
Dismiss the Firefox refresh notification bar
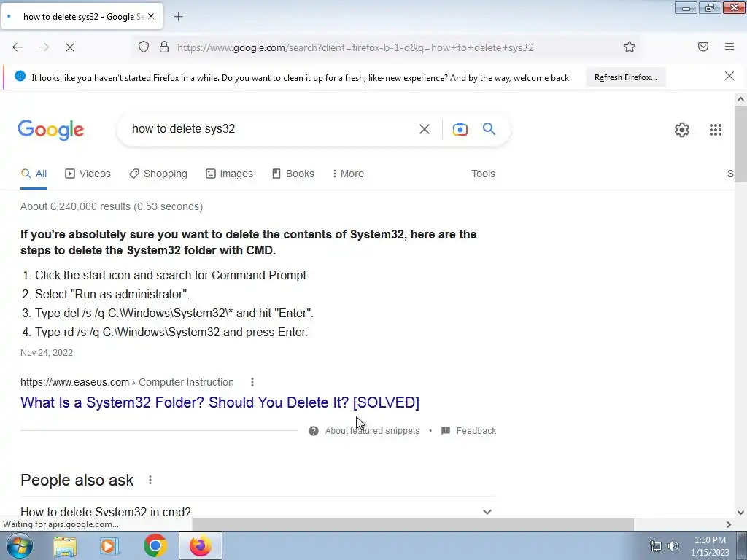[729, 76]
